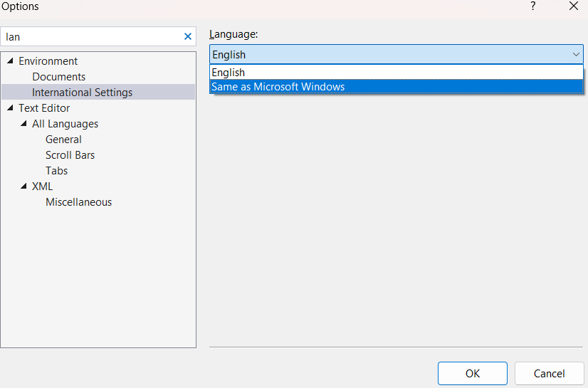Select International Settings tree item
The width and height of the screenshot is (588, 388).
[82, 93]
